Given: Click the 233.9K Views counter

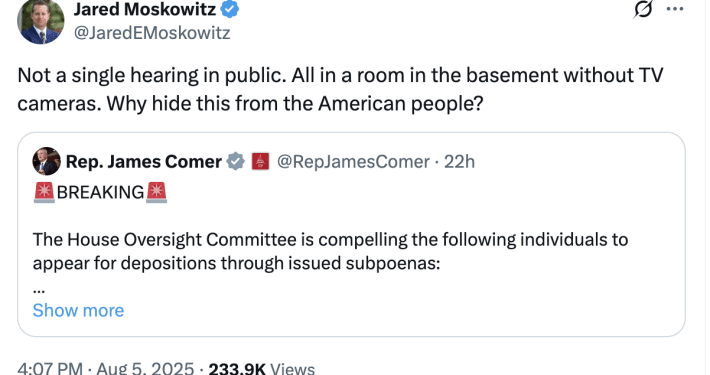Looking at the screenshot, I should [261, 368].
